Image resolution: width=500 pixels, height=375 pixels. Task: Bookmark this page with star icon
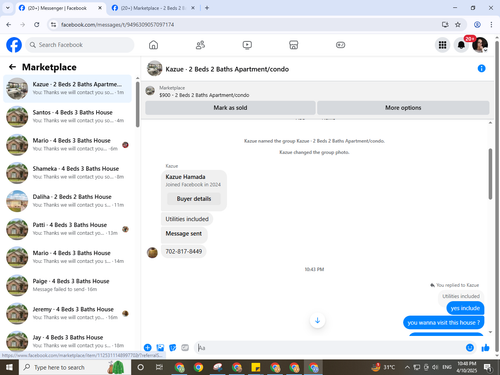pos(458,24)
